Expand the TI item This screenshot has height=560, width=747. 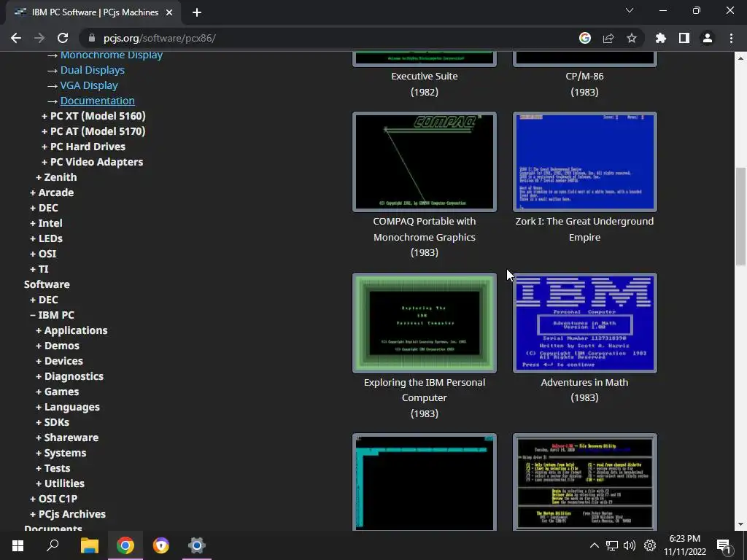point(39,269)
